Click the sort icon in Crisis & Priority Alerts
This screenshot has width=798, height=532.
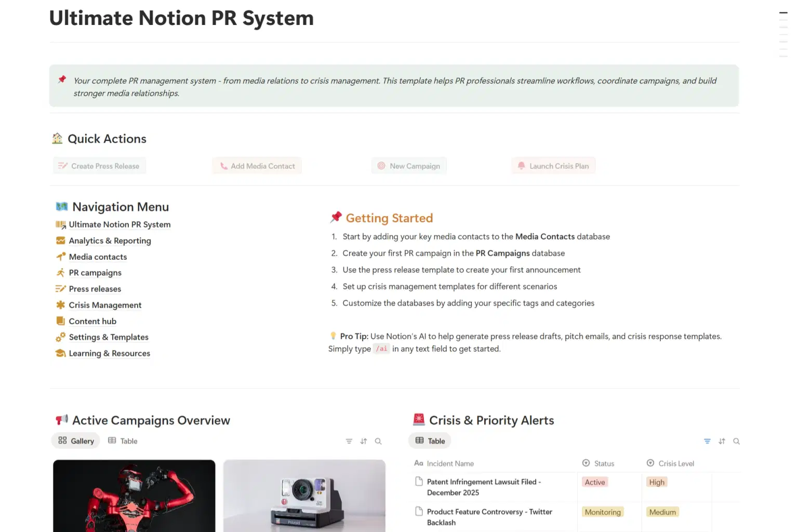722,441
